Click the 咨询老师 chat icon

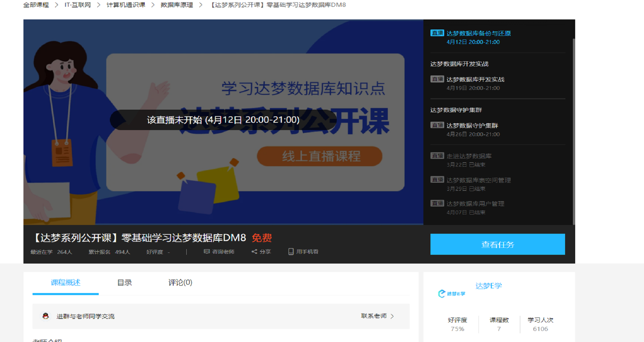click(x=207, y=251)
